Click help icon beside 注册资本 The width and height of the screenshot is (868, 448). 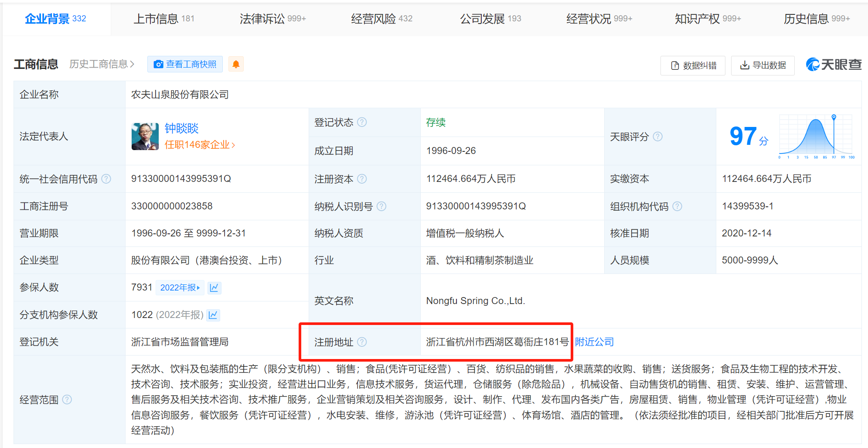click(362, 179)
